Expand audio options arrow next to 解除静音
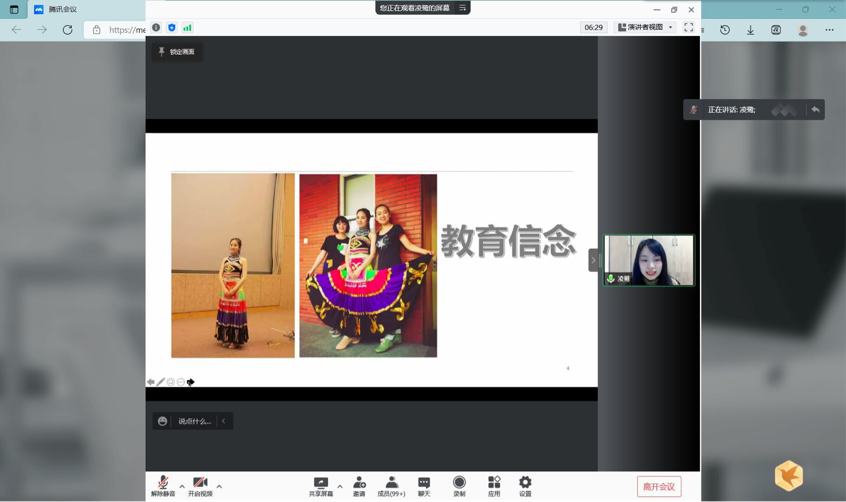This screenshot has width=846, height=502. (182, 487)
